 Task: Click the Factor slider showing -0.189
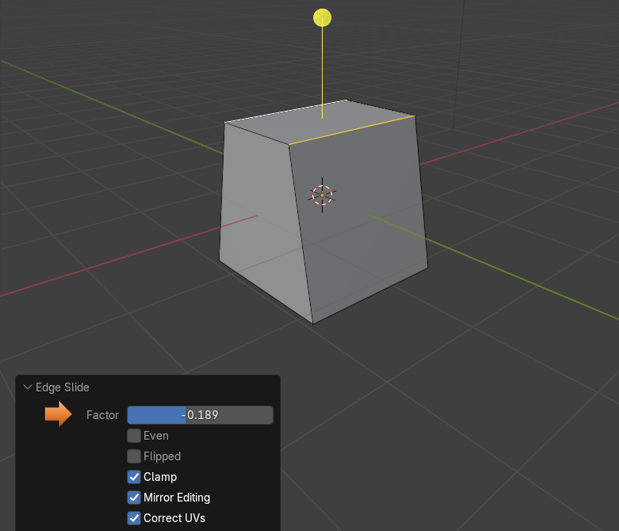click(x=200, y=415)
